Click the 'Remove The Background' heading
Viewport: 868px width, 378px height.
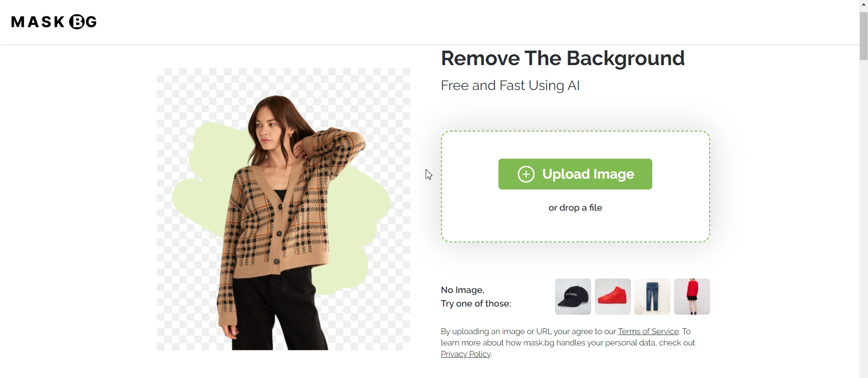point(563,58)
